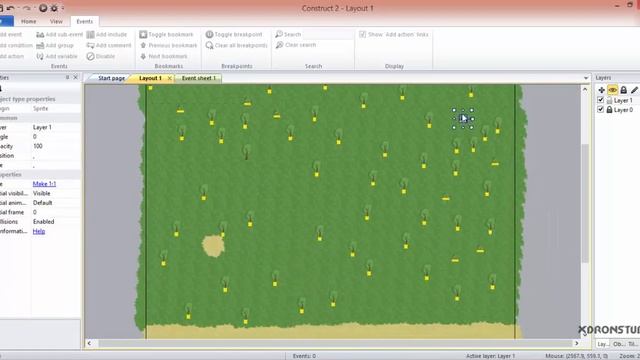Viewport: 640px width, 360px height.
Task: Click the debug gear icon in the title bar
Action: pyautogui.click(x=54, y=8)
